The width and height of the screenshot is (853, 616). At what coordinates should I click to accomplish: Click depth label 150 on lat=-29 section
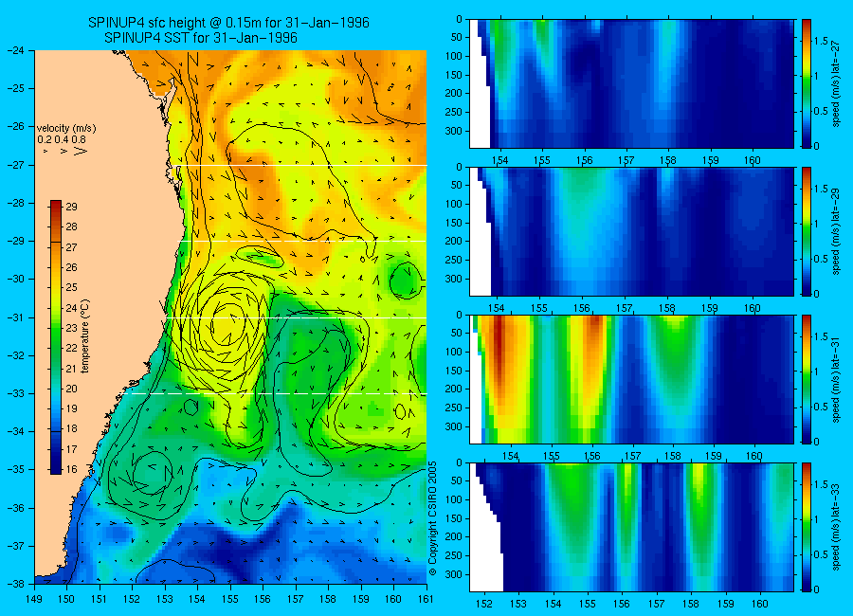(454, 223)
